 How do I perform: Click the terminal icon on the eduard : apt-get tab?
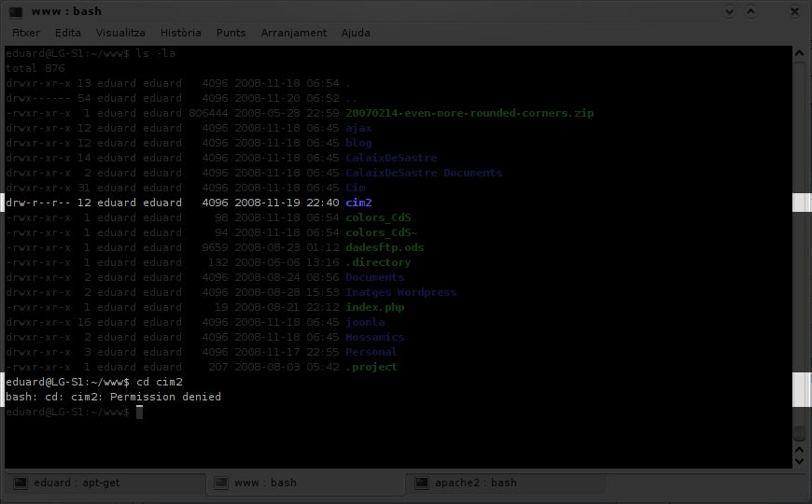tap(19, 483)
